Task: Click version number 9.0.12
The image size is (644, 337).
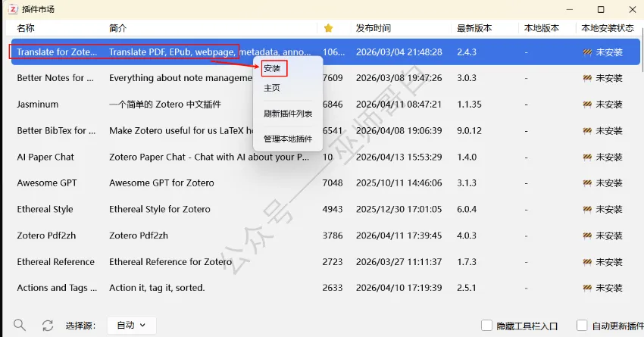Action: pos(469,130)
